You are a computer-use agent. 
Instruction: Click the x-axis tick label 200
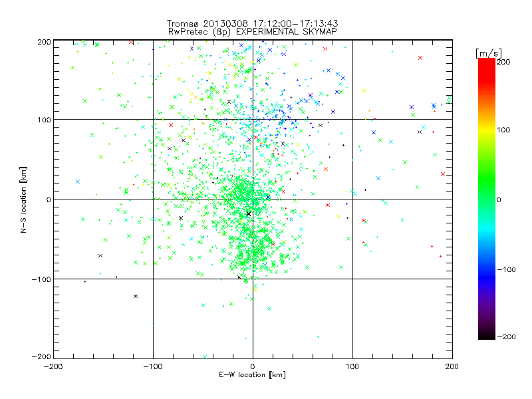pyautogui.click(x=452, y=366)
